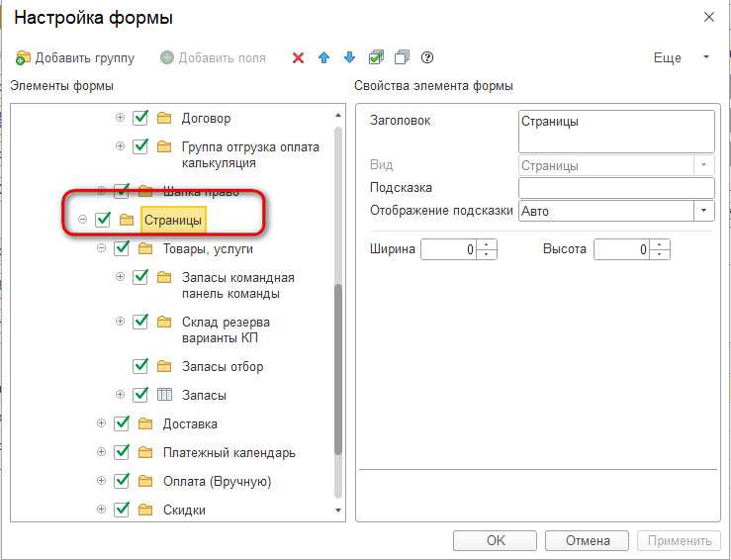Expand the Оплата (Вручную) node
Screen dimensions: 731x560
tap(101, 480)
